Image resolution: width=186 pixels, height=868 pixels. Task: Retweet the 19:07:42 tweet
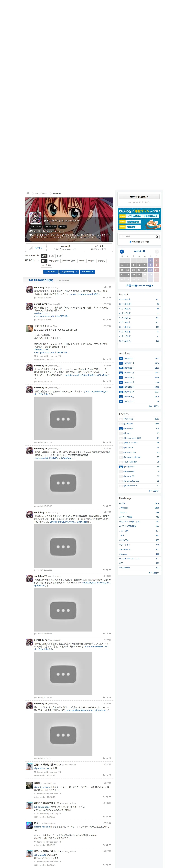(x=107, y=298)
